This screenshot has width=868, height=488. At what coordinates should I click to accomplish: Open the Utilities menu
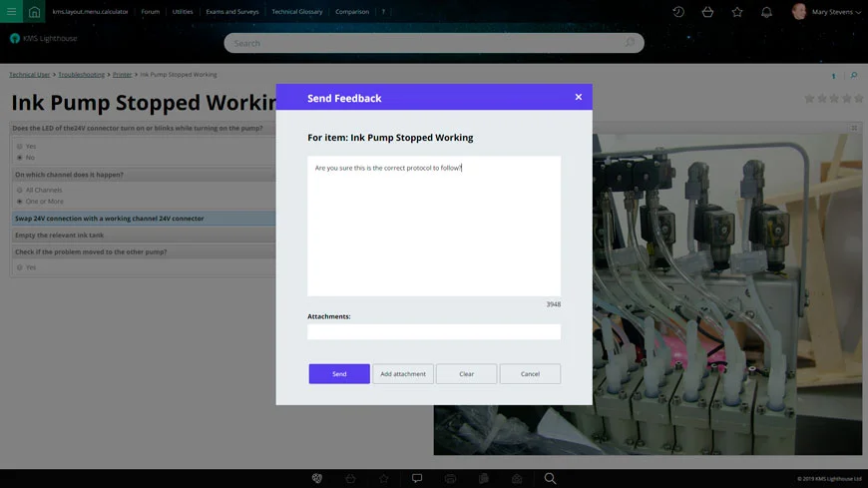(x=183, y=12)
